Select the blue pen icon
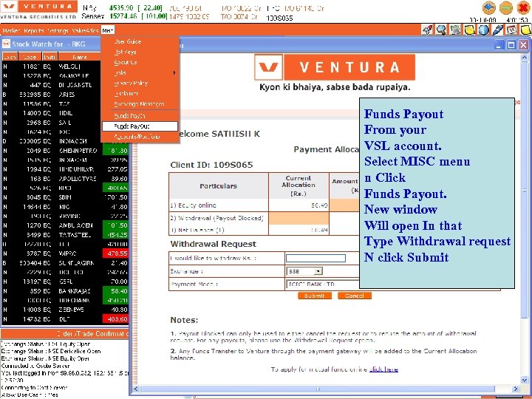The width and height of the screenshot is (532, 399). point(497,30)
